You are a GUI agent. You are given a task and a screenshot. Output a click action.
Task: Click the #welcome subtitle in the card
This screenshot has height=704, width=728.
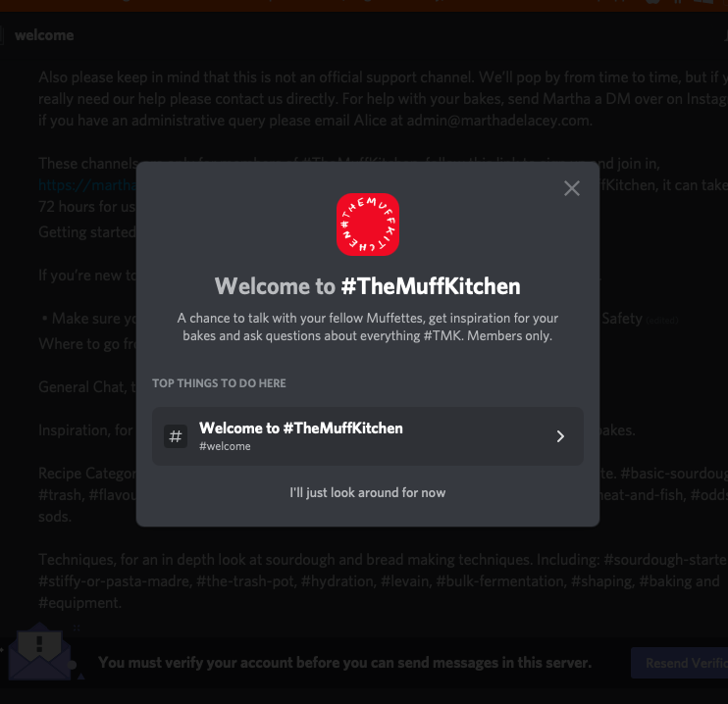225,446
